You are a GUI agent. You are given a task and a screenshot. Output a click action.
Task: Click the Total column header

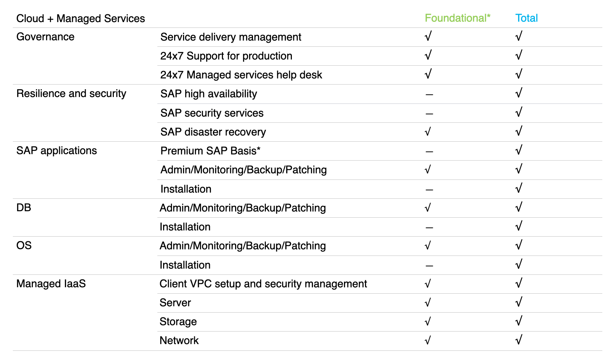point(526,18)
